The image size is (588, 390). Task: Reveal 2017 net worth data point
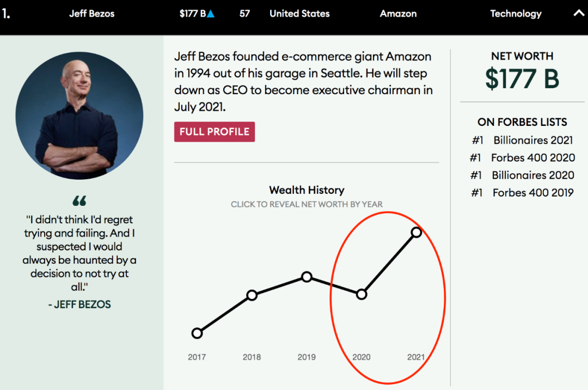(197, 333)
